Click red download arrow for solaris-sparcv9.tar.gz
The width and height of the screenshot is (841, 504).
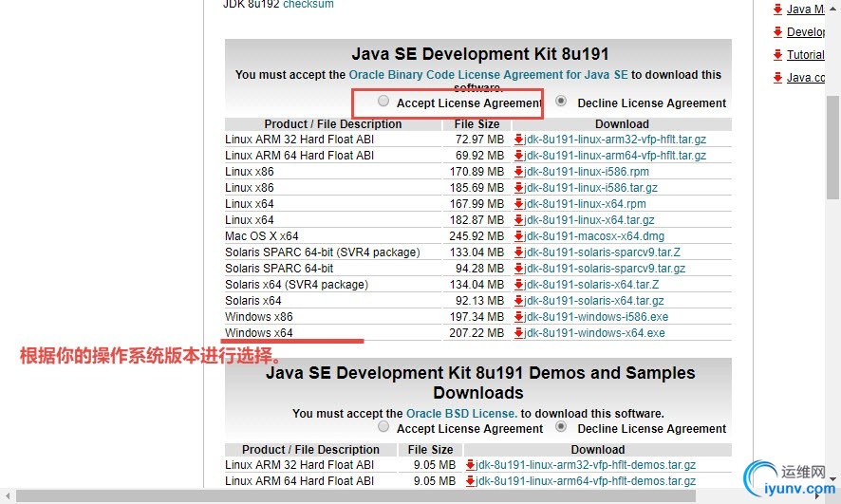(x=518, y=268)
